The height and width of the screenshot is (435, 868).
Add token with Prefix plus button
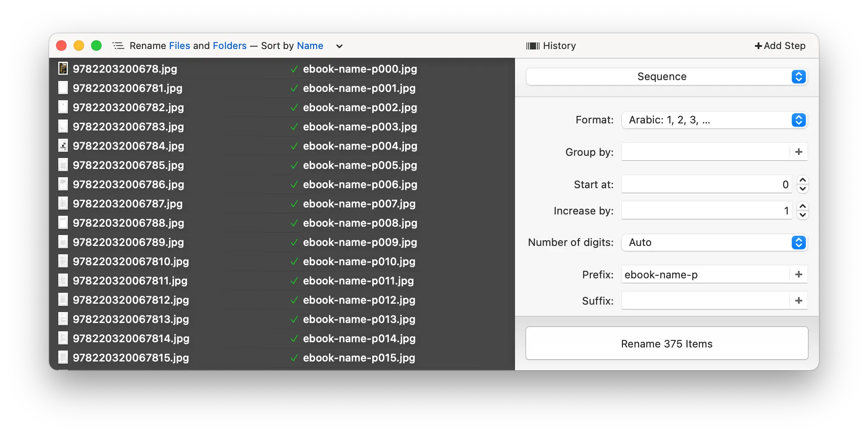799,274
